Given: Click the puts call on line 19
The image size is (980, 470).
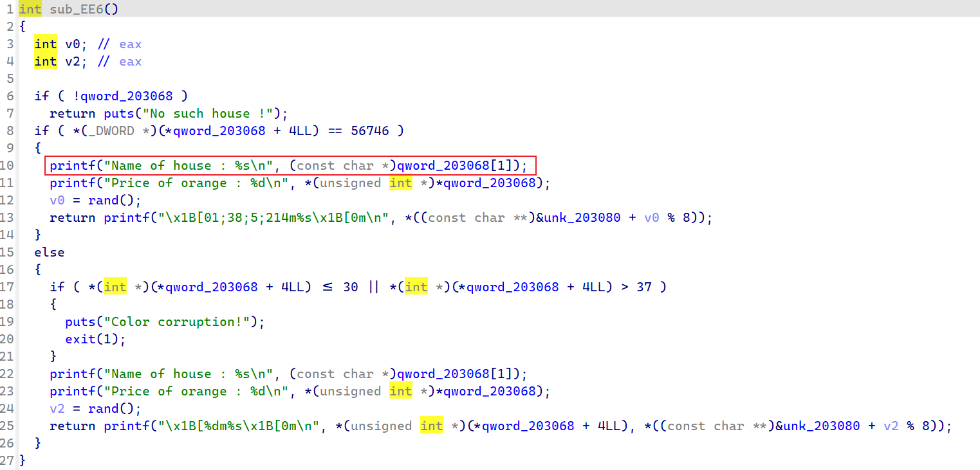Looking at the screenshot, I should pos(80,321).
